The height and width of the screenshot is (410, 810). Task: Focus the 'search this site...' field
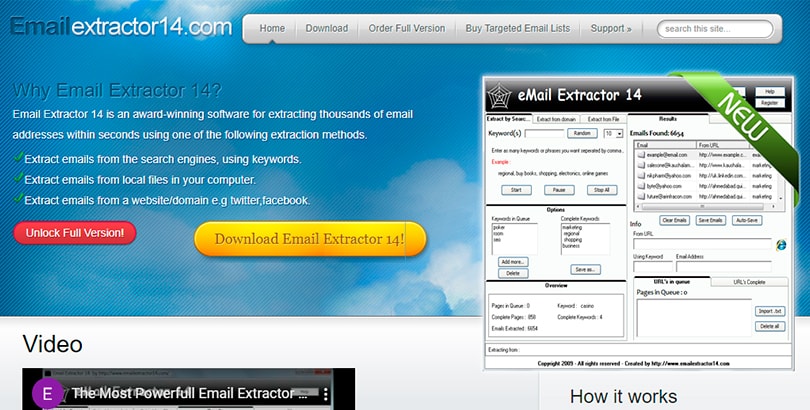[x=715, y=29]
